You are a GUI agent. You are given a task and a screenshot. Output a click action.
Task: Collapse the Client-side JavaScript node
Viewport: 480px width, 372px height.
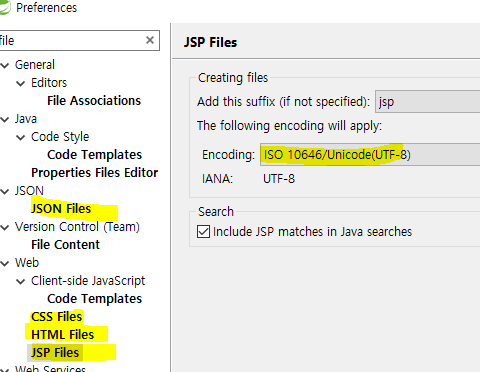pyautogui.click(x=21, y=281)
